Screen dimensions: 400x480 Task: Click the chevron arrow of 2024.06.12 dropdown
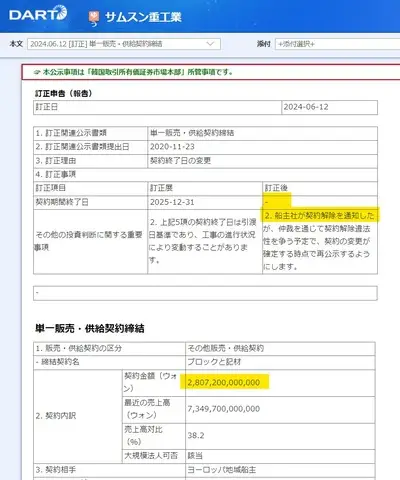[210, 44]
